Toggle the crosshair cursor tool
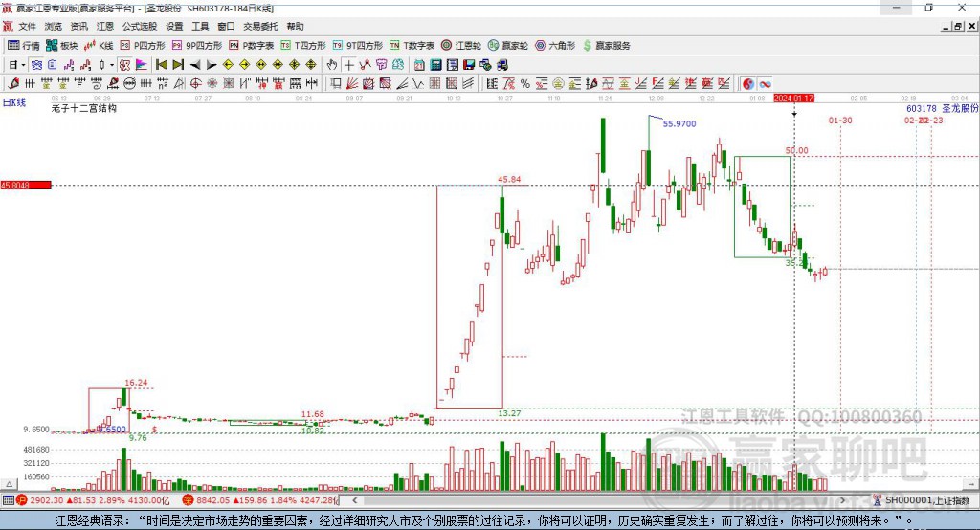The image size is (980, 530). click(348, 65)
